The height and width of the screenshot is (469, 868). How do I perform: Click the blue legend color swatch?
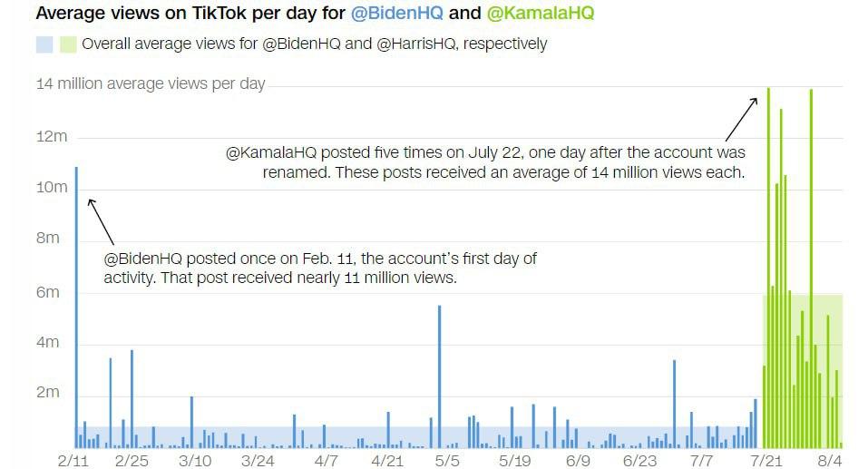[x=44, y=44]
